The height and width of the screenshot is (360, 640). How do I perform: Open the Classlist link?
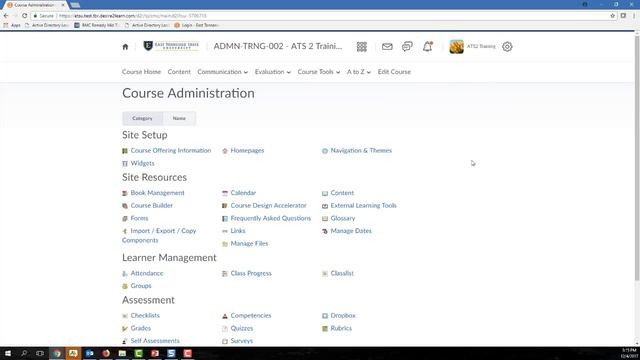[x=342, y=273]
